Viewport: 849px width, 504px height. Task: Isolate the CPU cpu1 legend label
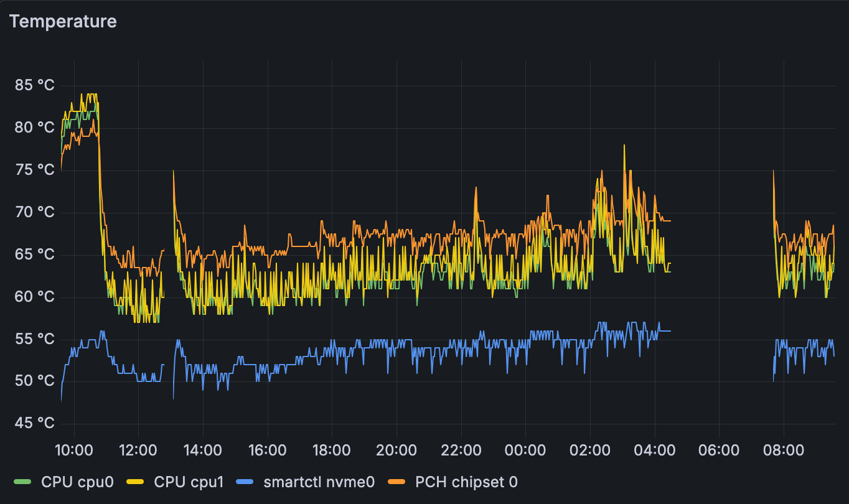pos(188,482)
